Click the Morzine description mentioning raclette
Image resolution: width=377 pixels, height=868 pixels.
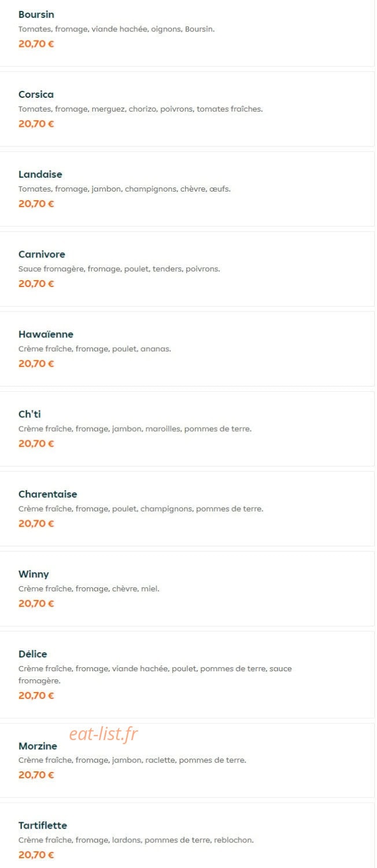tap(132, 760)
